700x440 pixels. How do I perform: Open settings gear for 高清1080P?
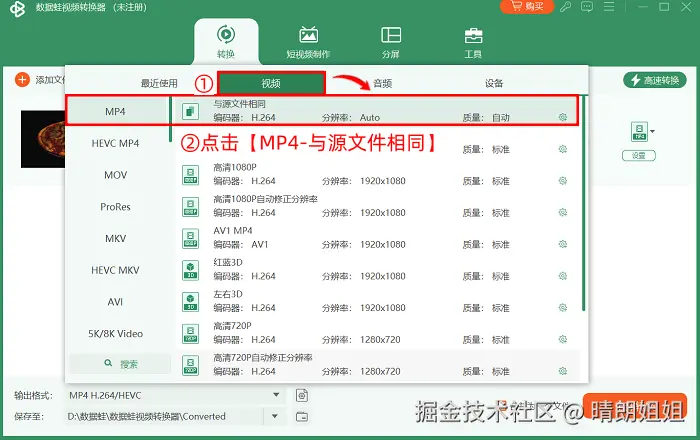tap(562, 181)
